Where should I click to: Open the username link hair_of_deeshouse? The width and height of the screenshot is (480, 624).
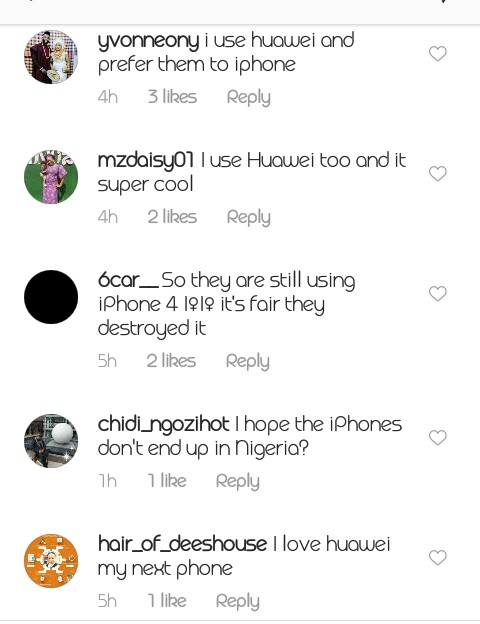point(182,544)
